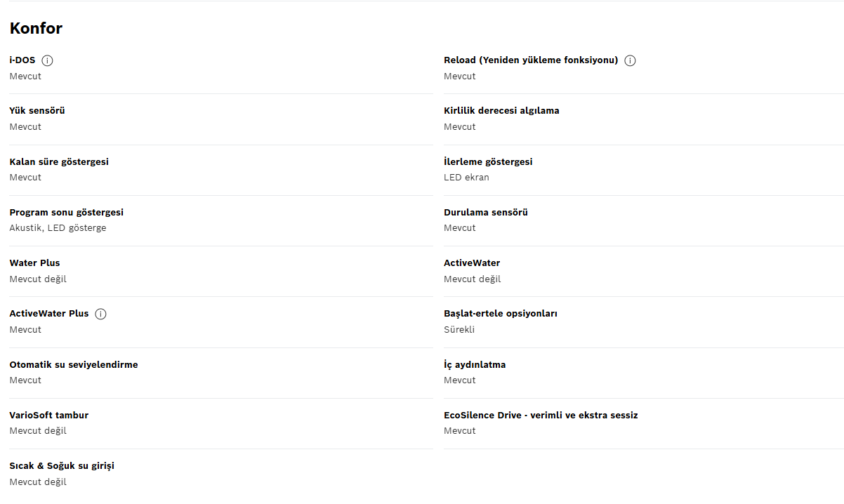Click the Konfor section heading
Image resolution: width=844 pixels, height=504 pixels.
tap(36, 28)
